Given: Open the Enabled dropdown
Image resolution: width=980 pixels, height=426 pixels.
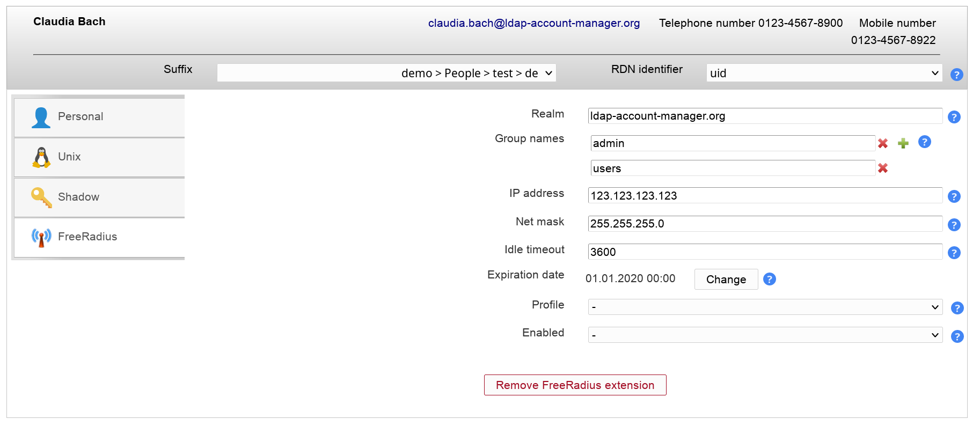Looking at the screenshot, I should (x=765, y=335).
